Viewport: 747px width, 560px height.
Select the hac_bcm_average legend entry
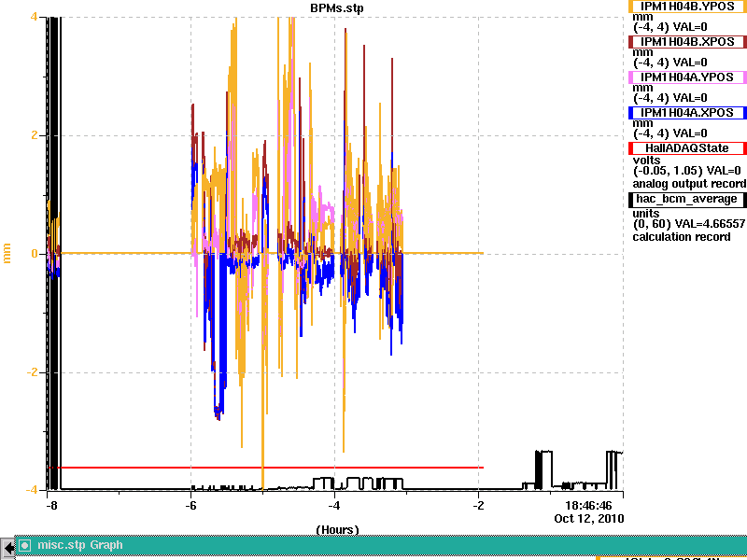(687, 199)
